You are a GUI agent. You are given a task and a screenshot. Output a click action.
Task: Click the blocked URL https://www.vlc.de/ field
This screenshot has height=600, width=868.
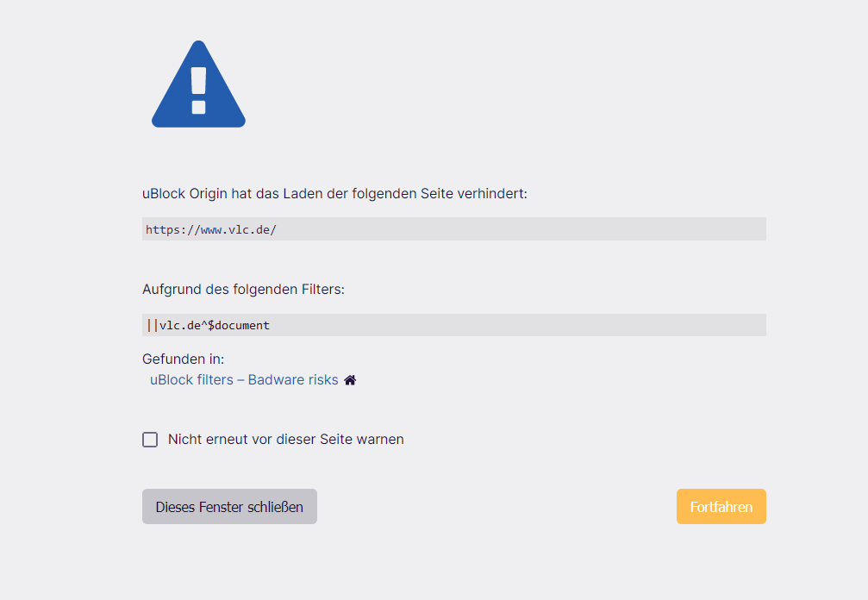[x=453, y=229]
